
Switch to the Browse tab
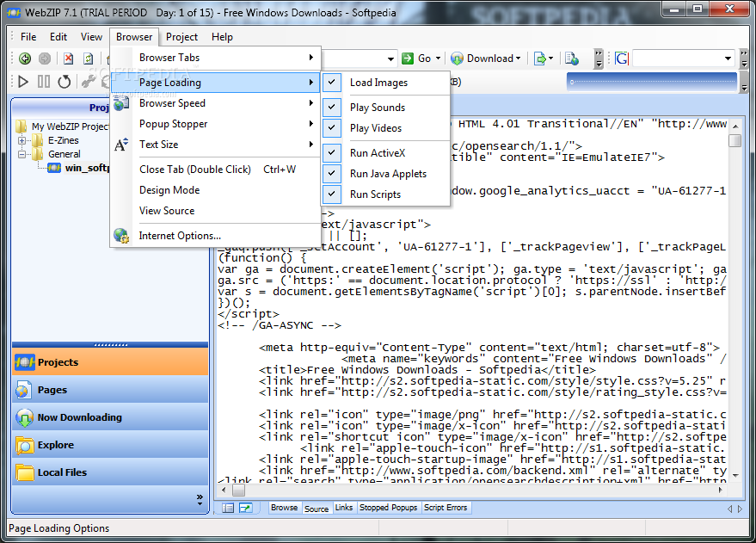(285, 508)
